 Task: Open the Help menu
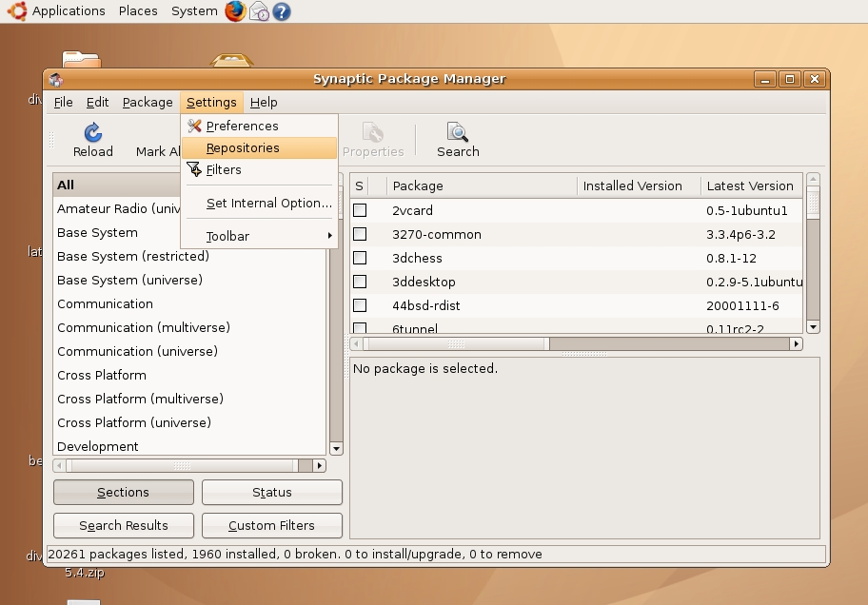[264, 103]
